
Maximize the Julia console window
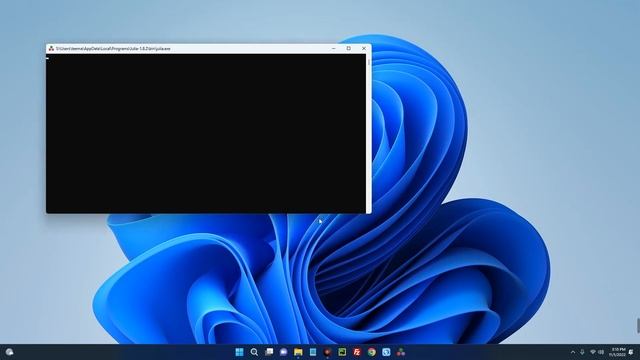(349, 49)
